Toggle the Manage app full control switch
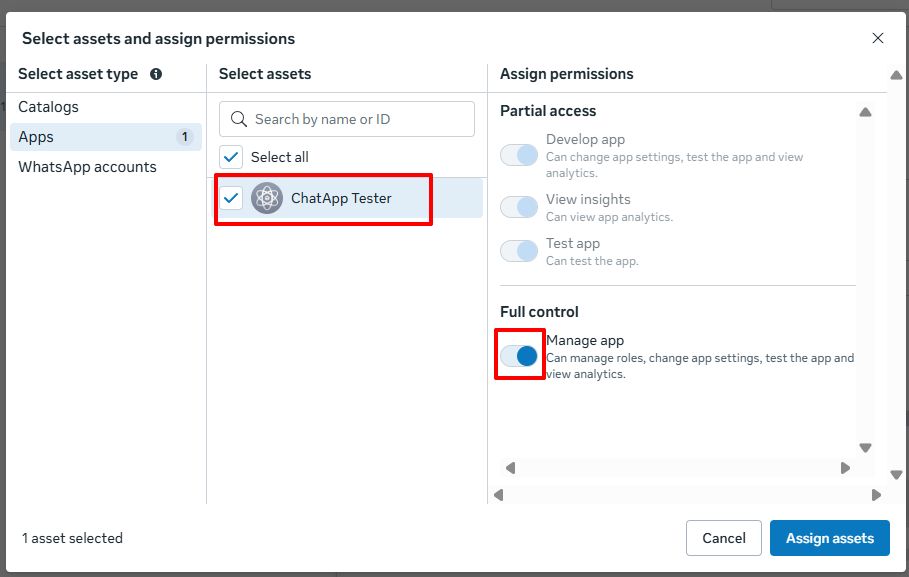This screenshot has width=909, height=577. (519, 356)
